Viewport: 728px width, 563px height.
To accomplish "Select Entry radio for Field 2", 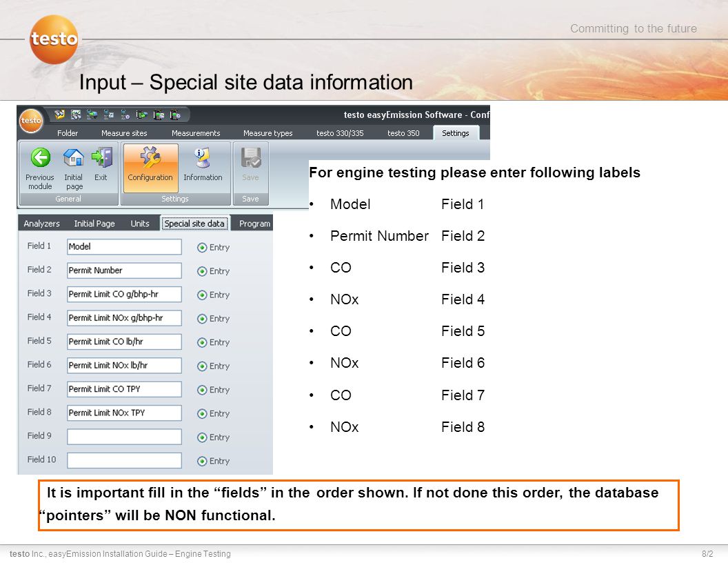I will point(201,271).
